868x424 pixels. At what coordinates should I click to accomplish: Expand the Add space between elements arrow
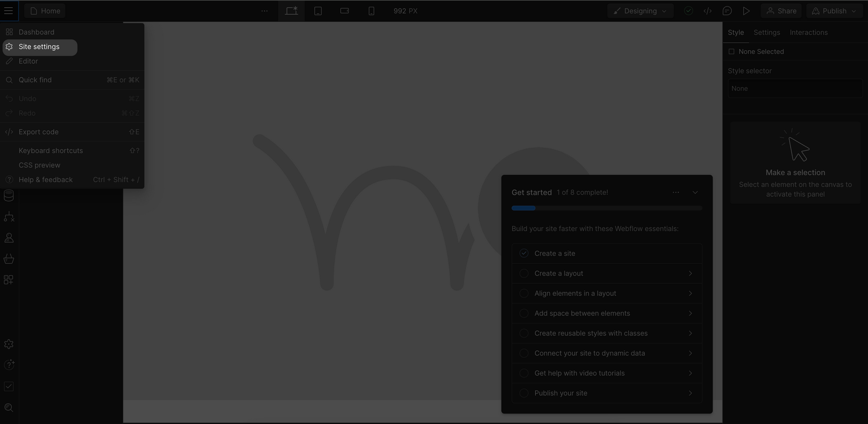[690, 313]
